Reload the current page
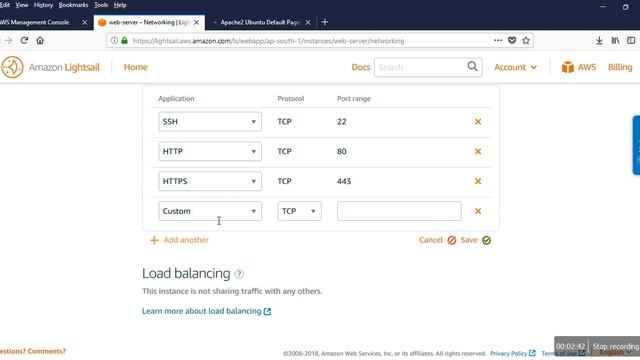 coord(24,40)
